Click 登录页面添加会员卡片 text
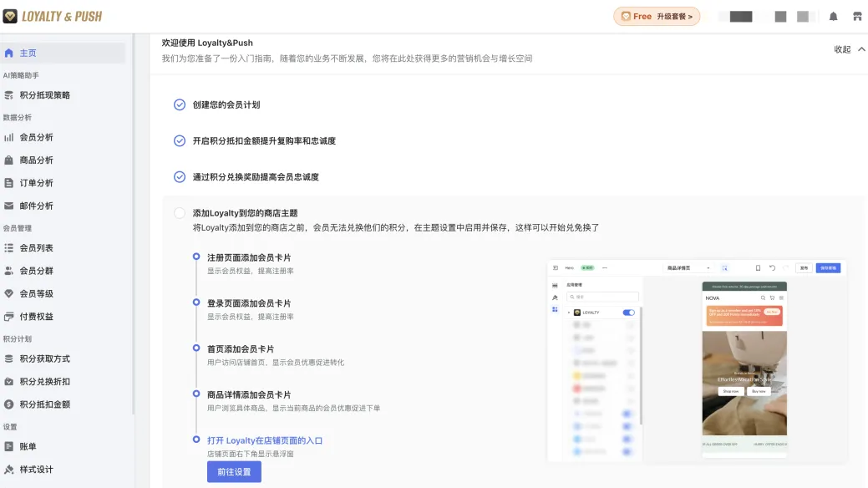The image size is (868, 488). pos(249,303)
